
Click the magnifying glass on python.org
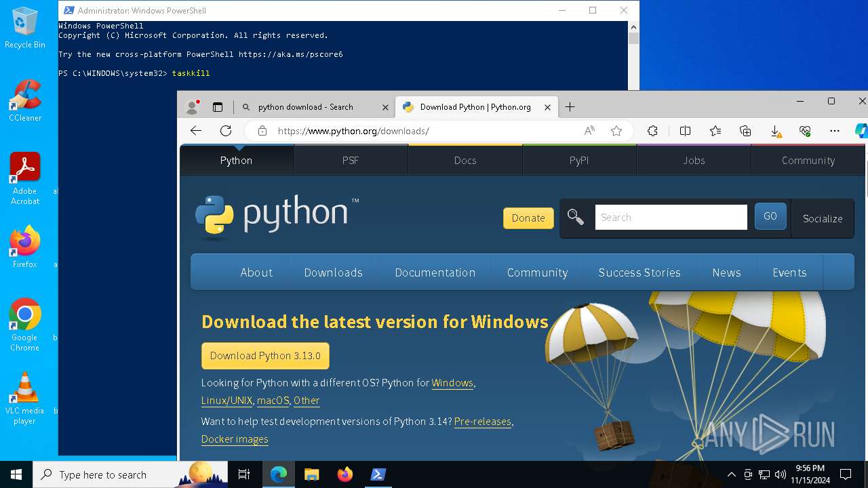tap(576, 217)
